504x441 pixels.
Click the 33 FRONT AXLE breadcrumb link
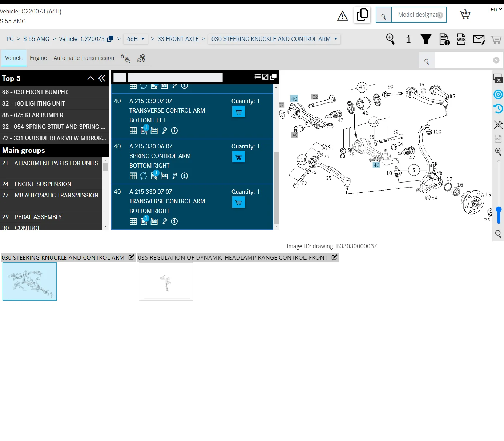pos(178,39)
